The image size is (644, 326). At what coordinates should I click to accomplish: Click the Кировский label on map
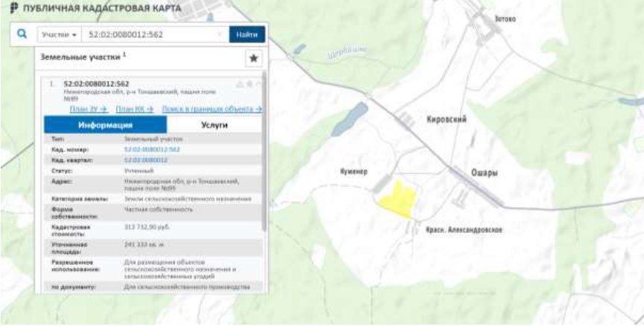click(446, 118)
